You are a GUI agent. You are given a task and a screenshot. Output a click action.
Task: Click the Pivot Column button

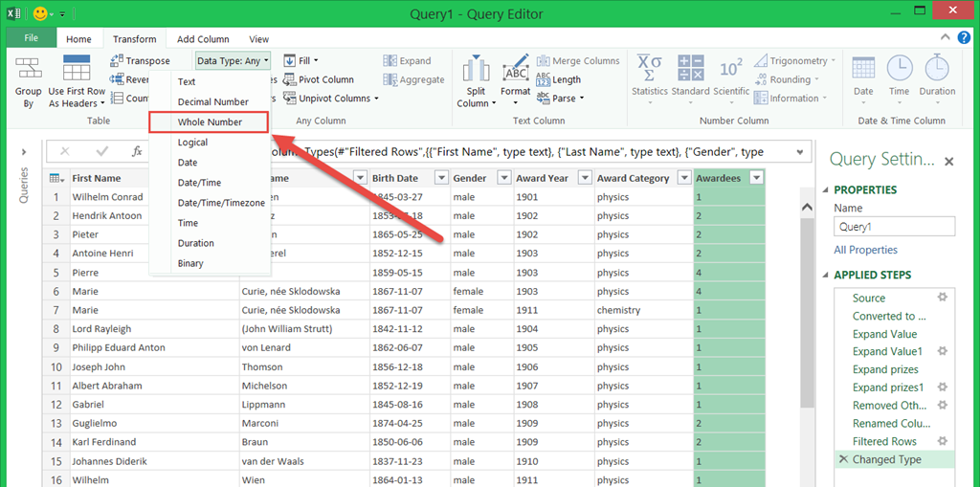325,79
